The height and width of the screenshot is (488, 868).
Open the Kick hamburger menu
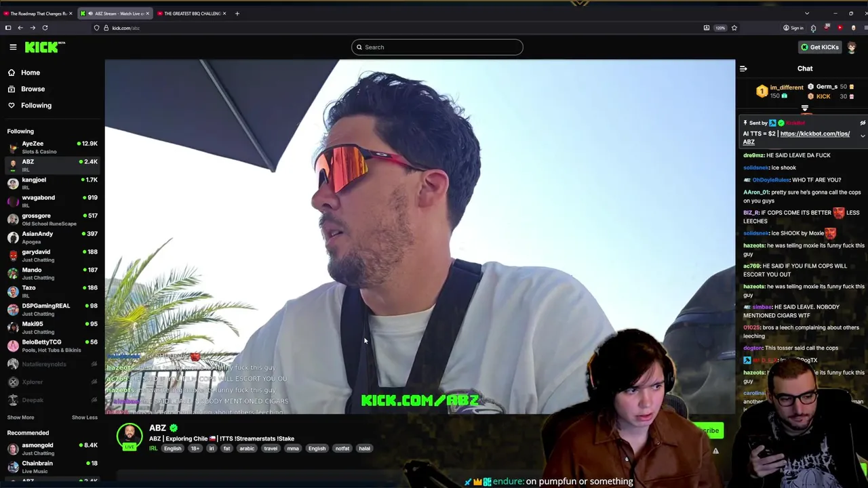13,47
